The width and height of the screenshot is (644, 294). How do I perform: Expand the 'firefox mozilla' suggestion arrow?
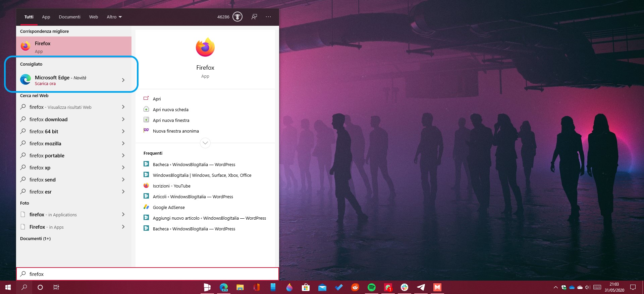(x=123, y=143)
